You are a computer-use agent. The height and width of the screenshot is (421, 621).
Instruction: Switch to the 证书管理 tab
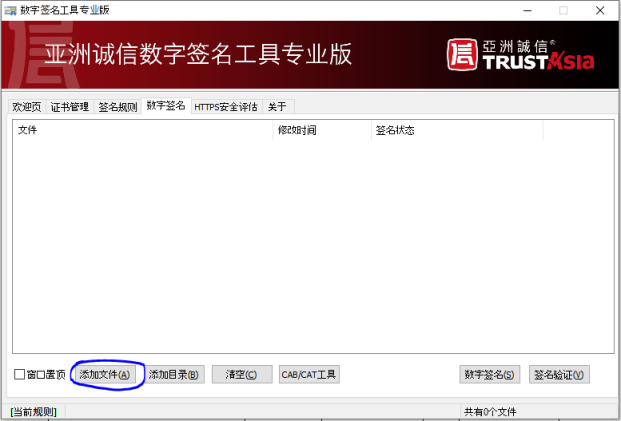tap(70, 107)
